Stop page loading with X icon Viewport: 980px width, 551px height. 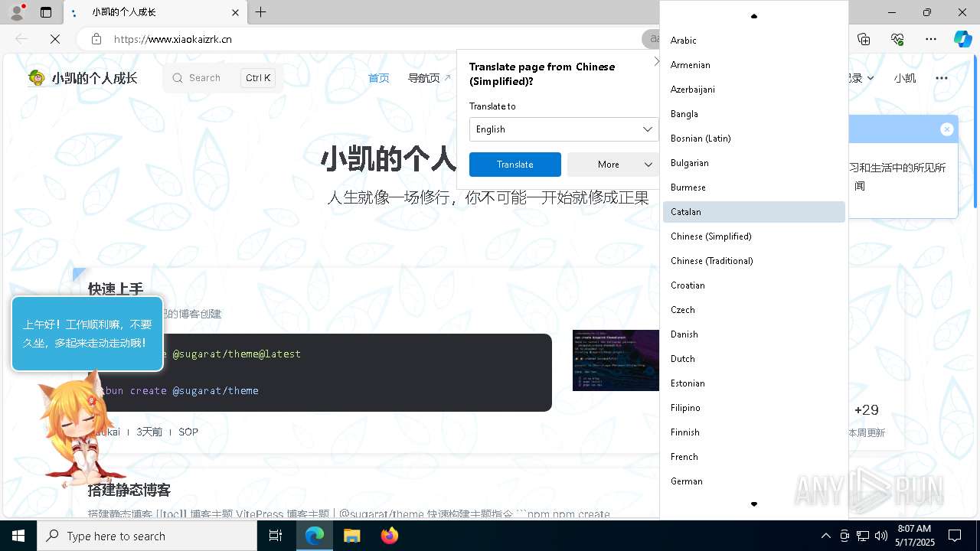click(x=55, y=39)
